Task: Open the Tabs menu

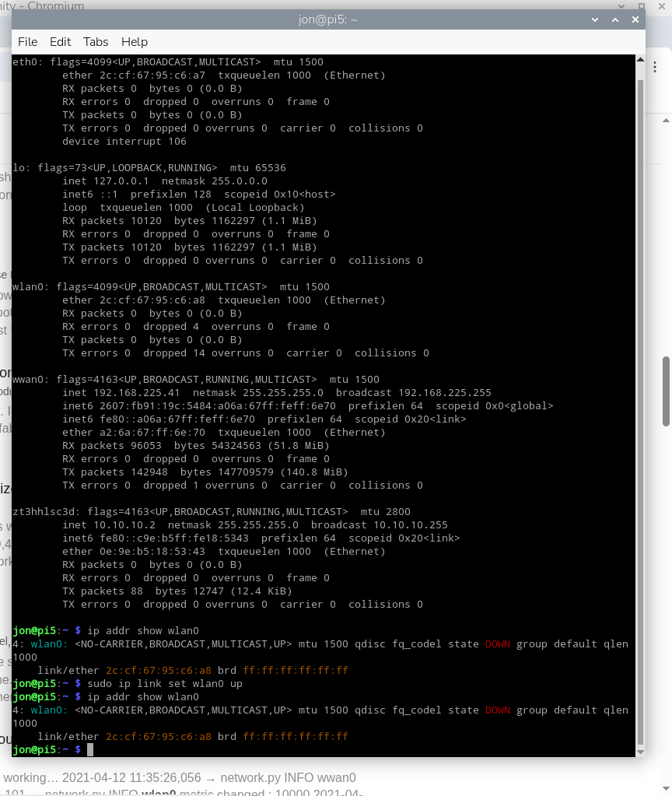Action: [96, 42]
